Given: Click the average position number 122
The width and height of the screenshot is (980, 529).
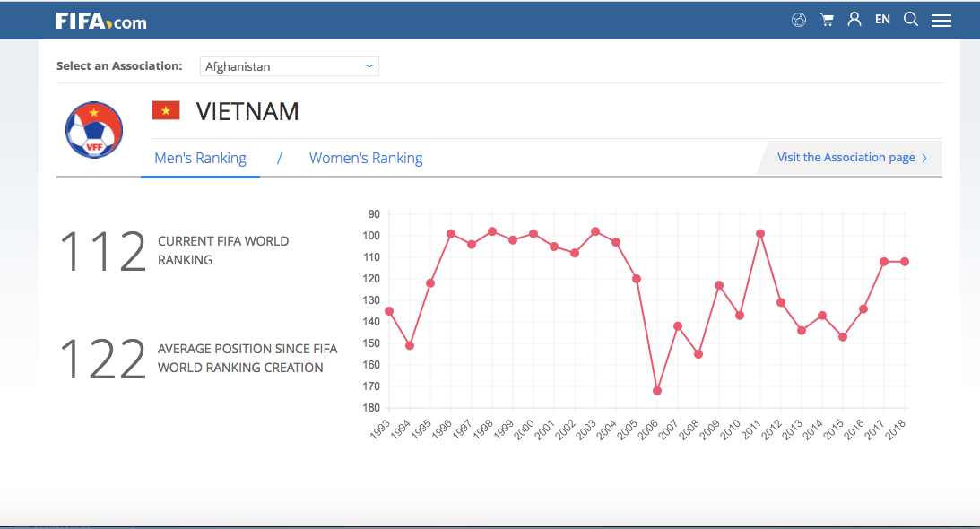Looking at the screenshot, I should (x=103, y=359).
